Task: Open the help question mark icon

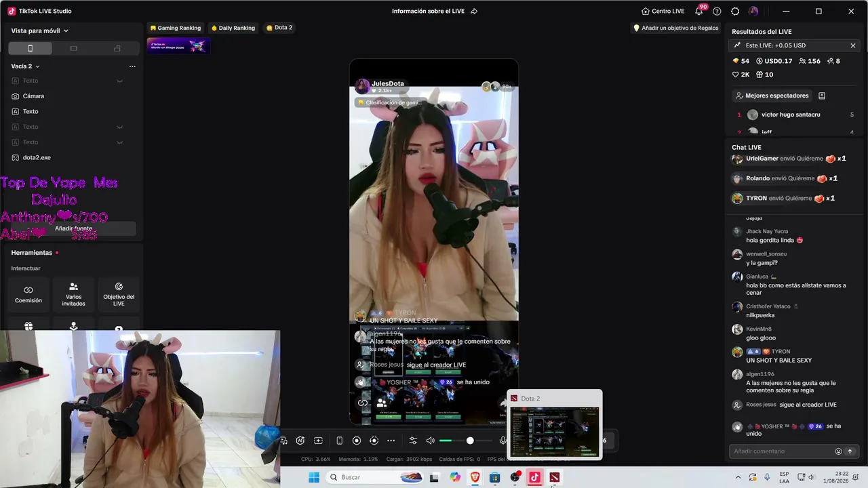Action: [x=717, y=11]
